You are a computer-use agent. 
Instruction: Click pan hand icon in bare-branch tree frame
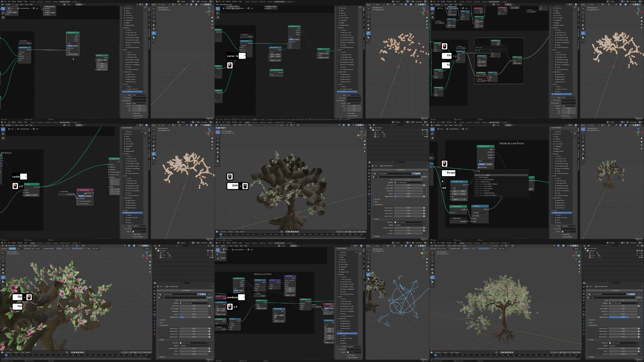click(x=365, y=144)
